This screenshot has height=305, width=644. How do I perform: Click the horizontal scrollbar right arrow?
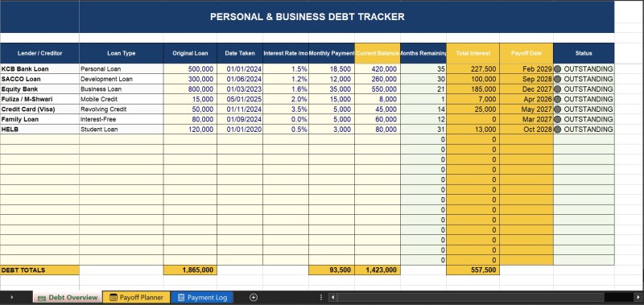tap(638, 297)
